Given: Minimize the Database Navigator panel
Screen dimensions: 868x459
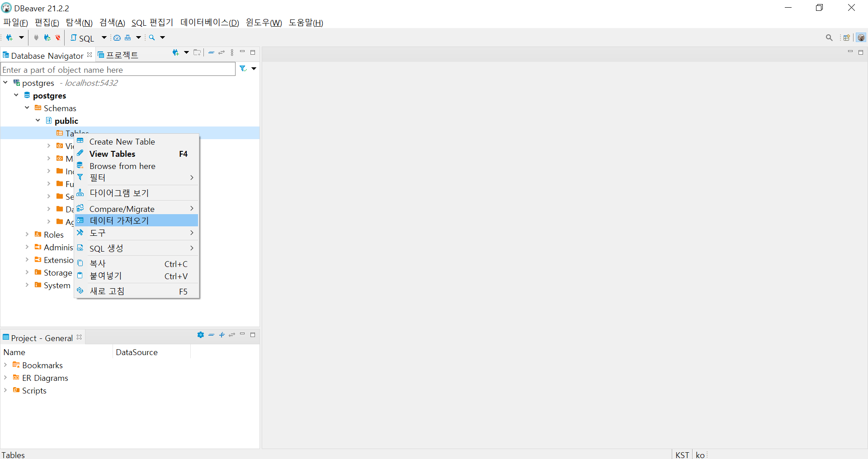Looking at the screenshot, I should pyautogui.click(x=242, y=52).
